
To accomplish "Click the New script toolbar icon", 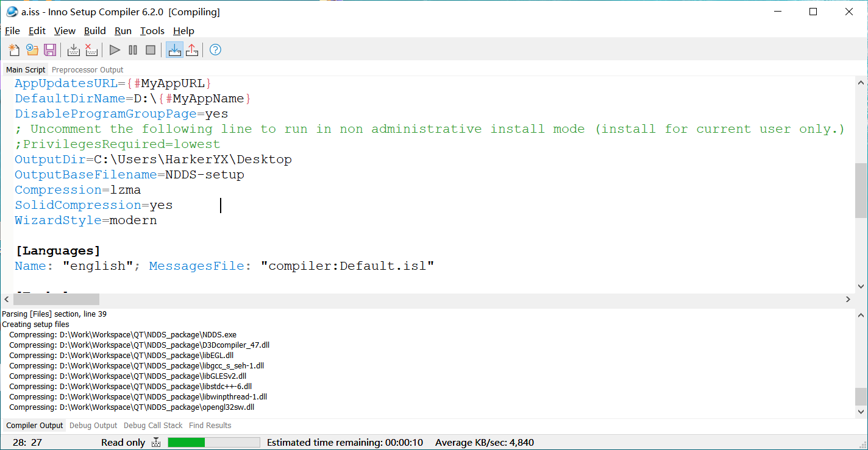I will (14, 50).
